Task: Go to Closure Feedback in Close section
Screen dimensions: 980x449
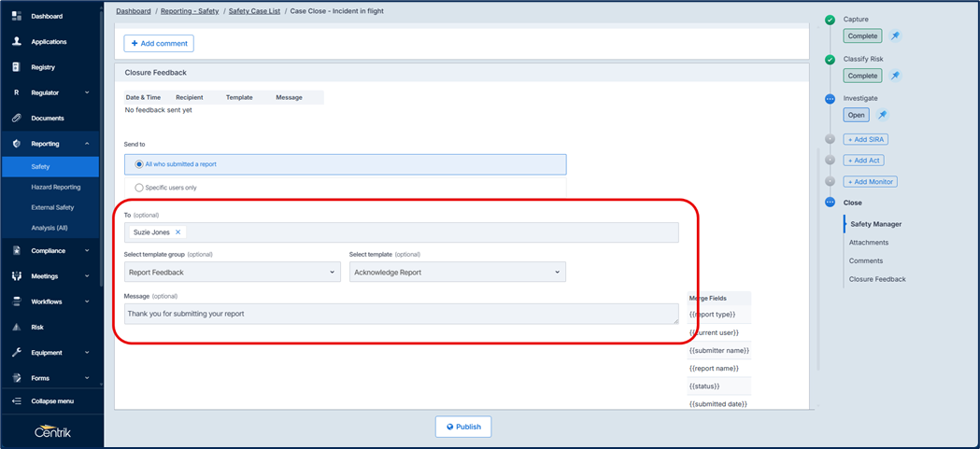Action: click(x=876, y=279)
